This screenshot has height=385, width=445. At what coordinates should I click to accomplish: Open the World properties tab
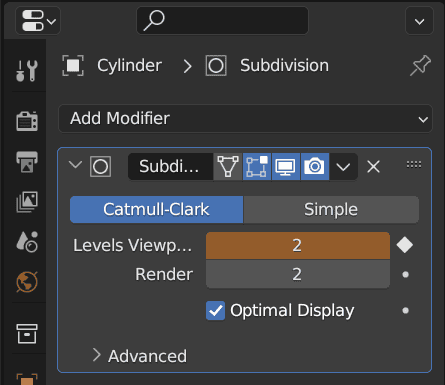tap(27, 282)
